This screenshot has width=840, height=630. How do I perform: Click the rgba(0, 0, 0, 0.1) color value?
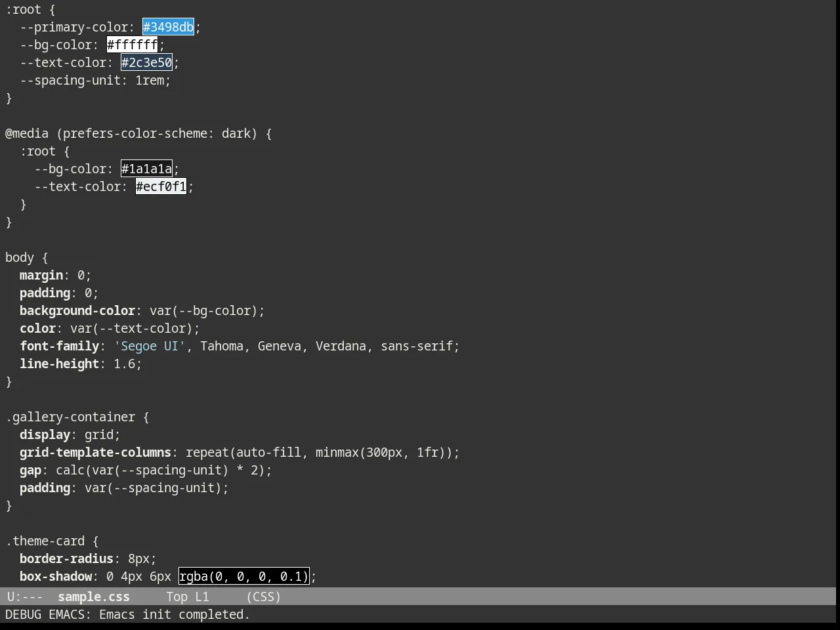pyautogui.click(x=243, y=576)
